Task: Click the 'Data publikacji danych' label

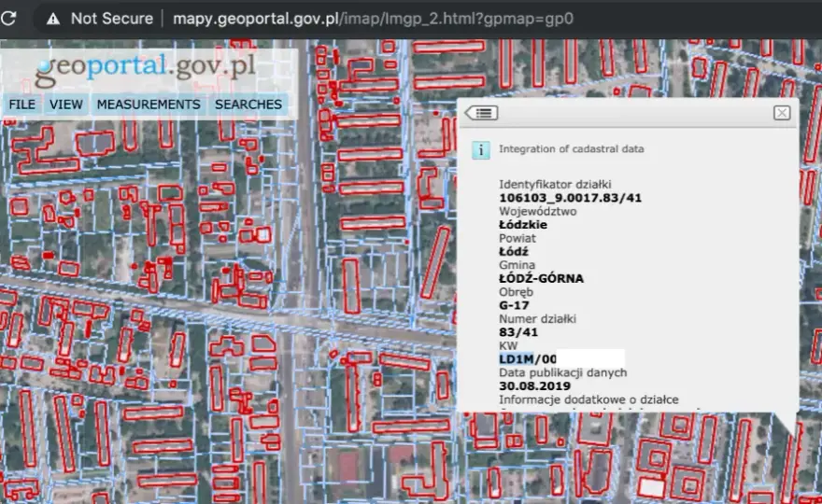Action: [x=562, y=372]
